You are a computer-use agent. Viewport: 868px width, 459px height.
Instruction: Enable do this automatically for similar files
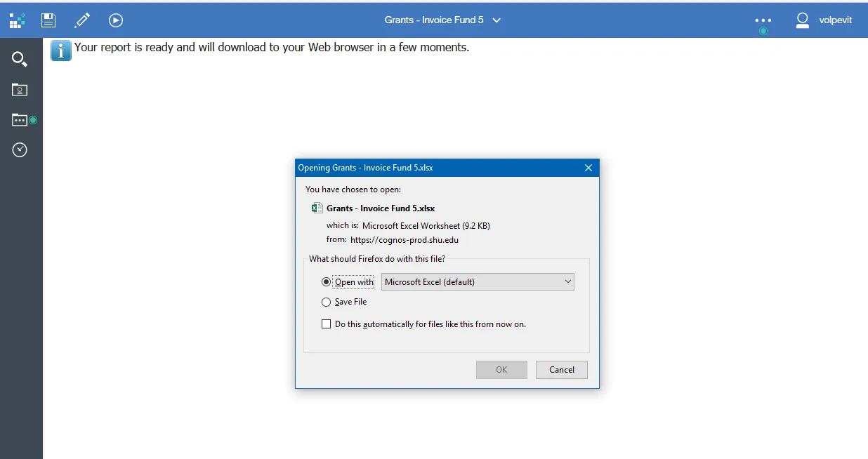[x=326, y=324]
